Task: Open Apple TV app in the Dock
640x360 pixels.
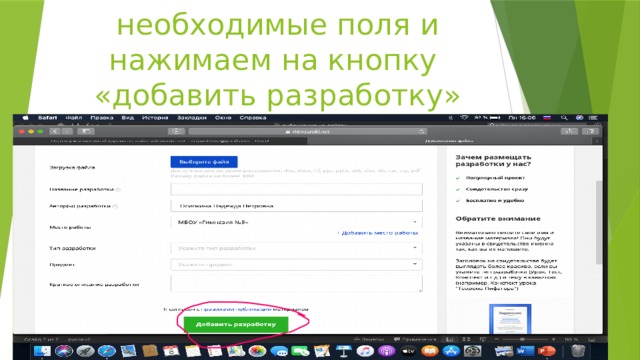Action: click(408, 351)
